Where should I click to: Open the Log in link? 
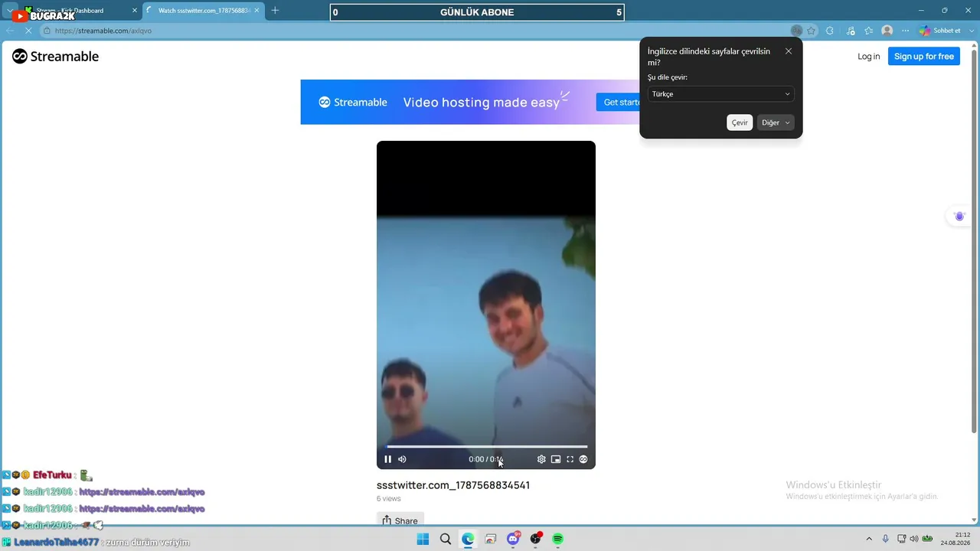(868, 56)
